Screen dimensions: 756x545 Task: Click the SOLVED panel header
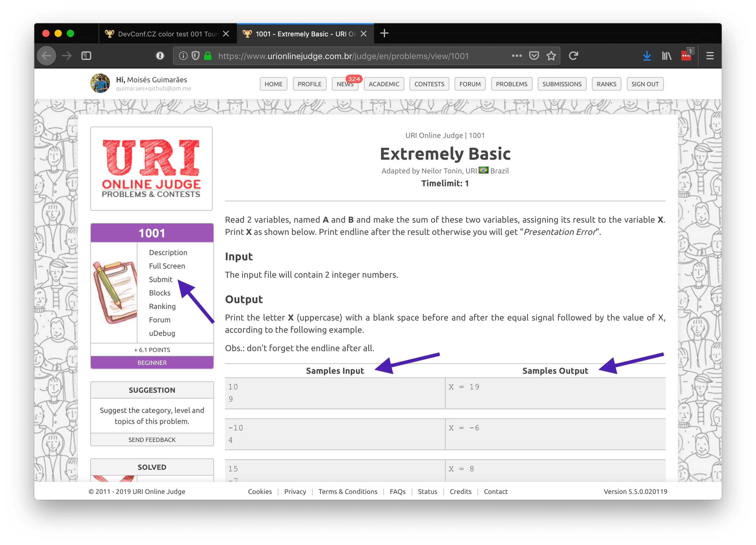pos(152,467)
